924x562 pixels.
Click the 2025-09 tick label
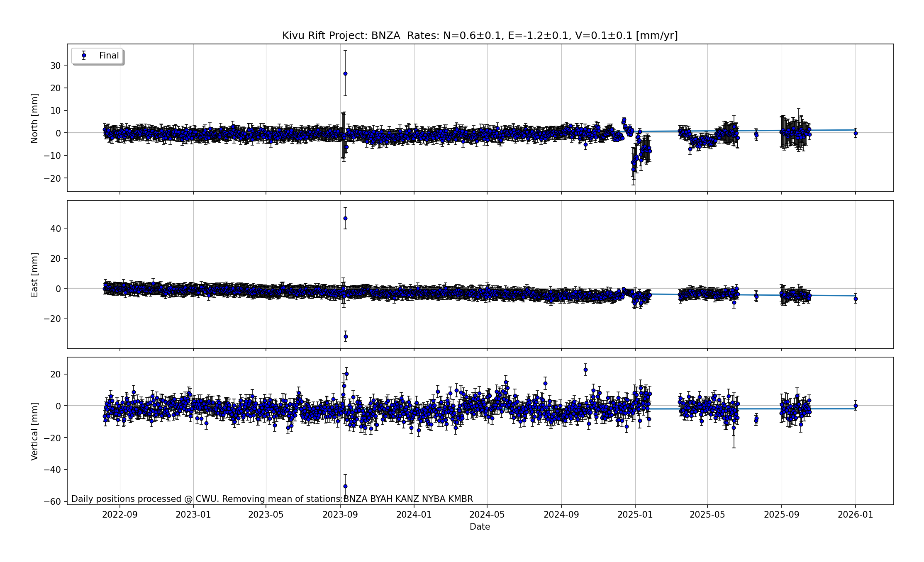[781, 515]
